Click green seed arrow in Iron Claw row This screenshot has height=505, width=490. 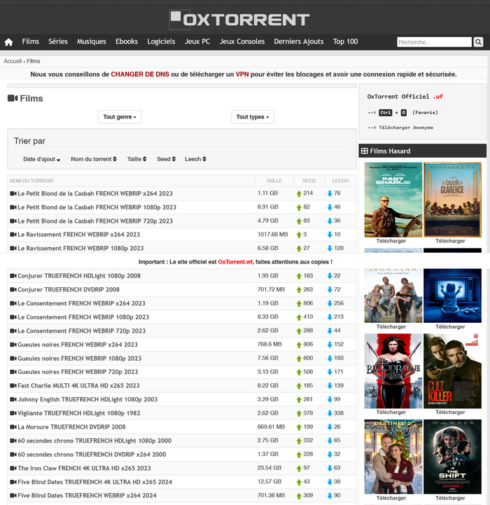click(x=299, y=468)
